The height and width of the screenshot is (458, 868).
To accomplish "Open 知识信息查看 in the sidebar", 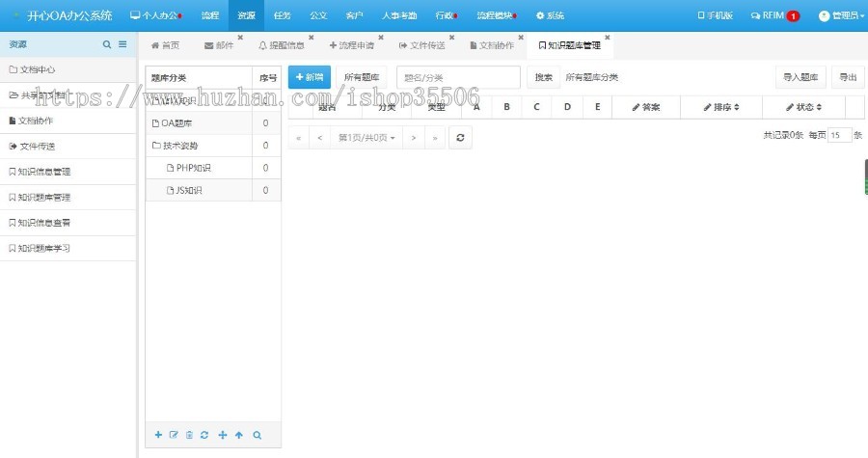I will pos(68,223).
